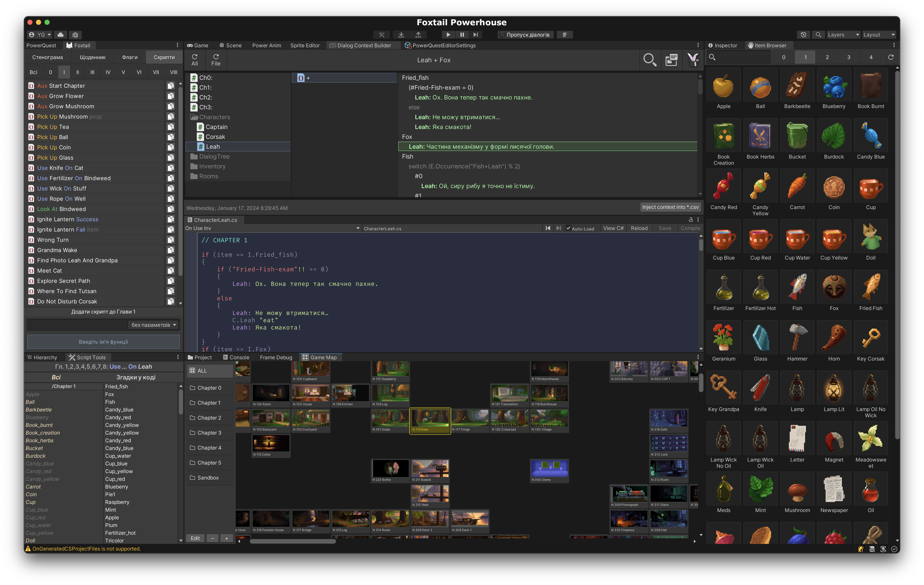Click the Game Map horizontal scrollbar
This screenshot has width=924, height=585.
[x=293, y=541]
